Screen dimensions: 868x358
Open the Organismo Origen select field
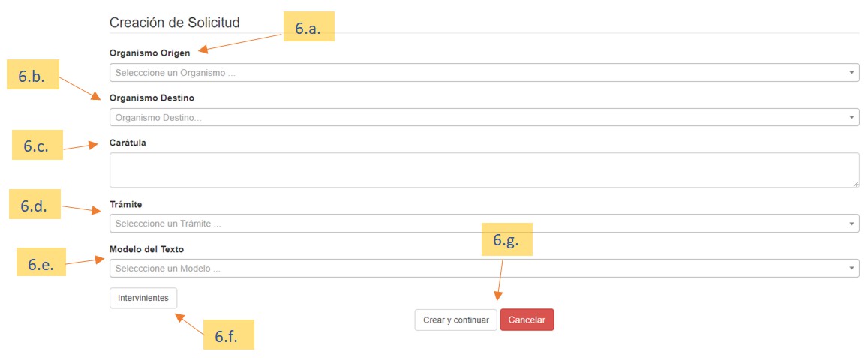pyautogui.click(x=480, y=73)
